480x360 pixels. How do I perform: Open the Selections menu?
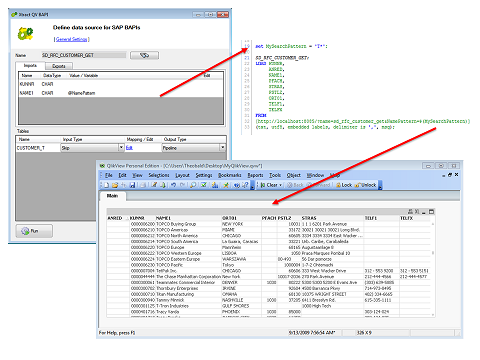[159, 175]
